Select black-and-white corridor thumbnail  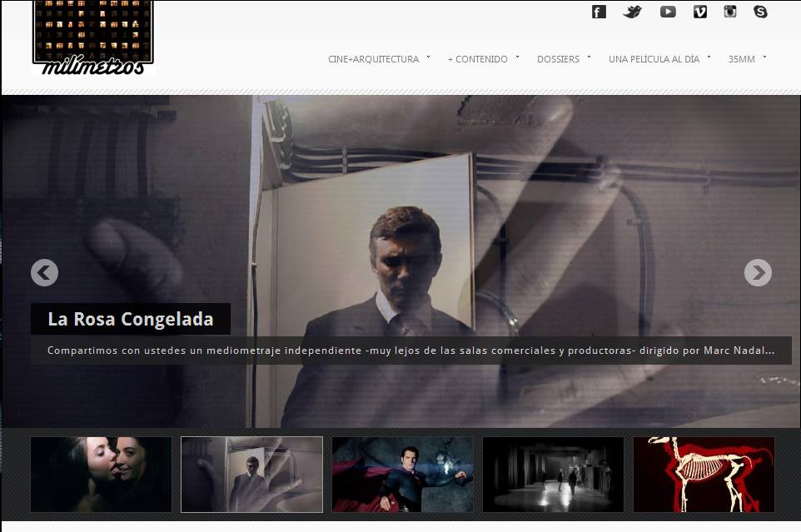click(x=553, y=475)
